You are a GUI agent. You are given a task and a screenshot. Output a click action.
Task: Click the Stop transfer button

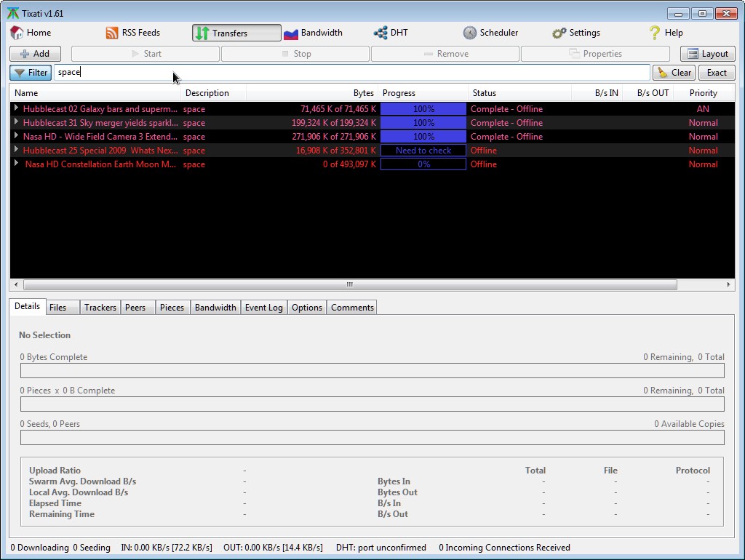[x=295, y=54]
